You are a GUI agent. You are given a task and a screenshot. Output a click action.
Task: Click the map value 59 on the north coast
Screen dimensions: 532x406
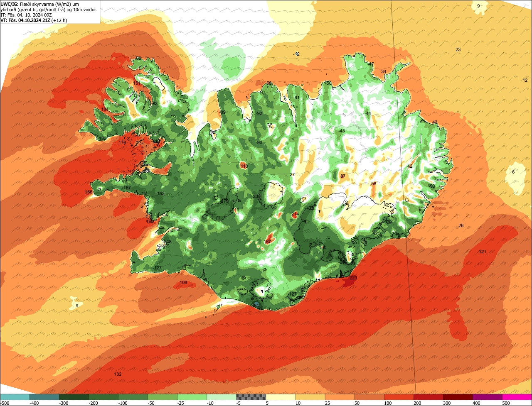[269, 83]
